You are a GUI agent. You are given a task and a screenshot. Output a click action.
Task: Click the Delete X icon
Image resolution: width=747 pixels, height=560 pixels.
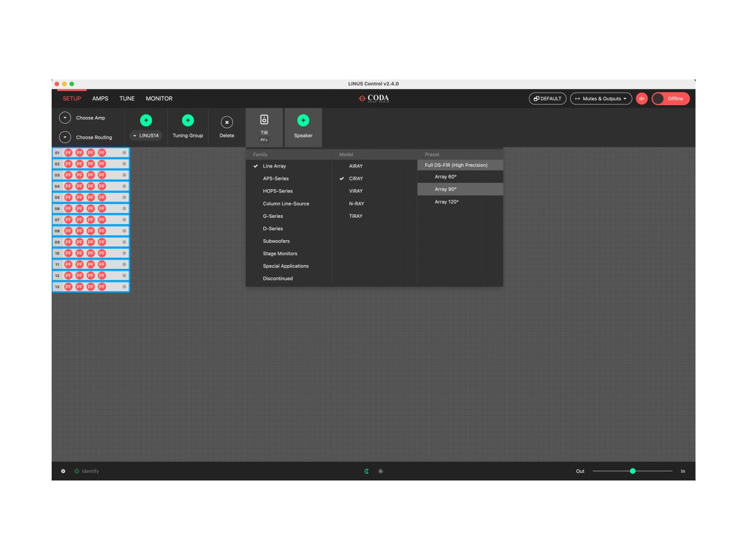click(x=227, y=123)
